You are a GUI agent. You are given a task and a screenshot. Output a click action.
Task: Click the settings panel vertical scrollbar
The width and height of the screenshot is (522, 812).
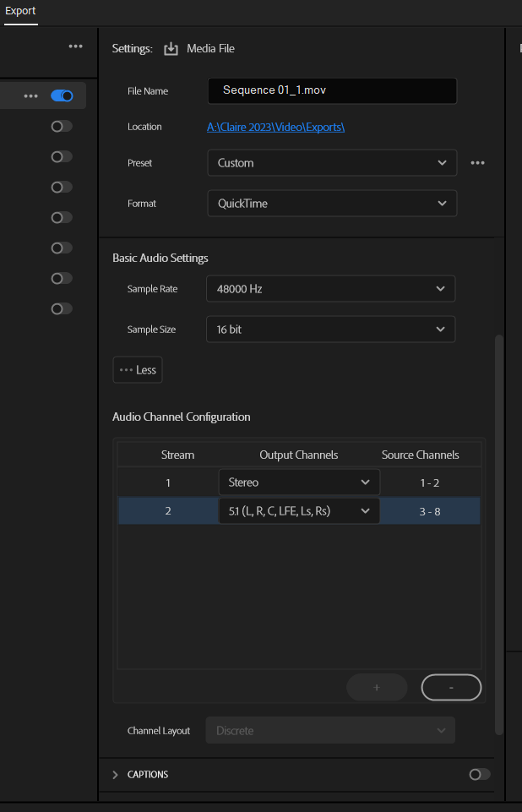pos(498,532)
